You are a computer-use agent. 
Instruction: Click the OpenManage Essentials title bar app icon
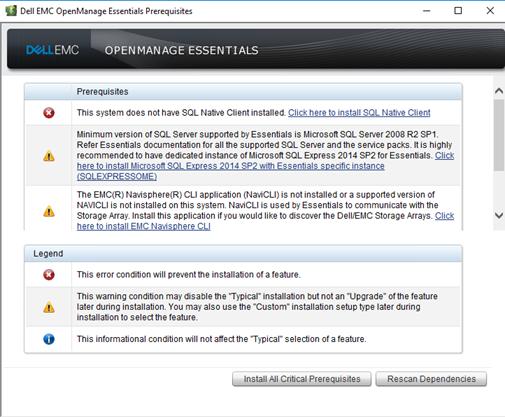pyautogui.click(x=11, y=11)
